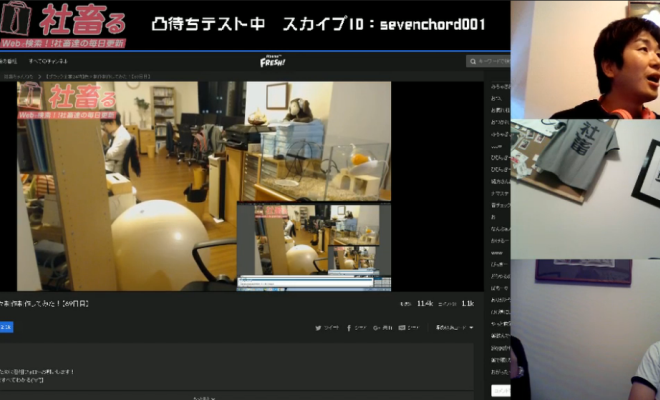The height and width of the screenshot is (400, 660).
Task: Click the comment input box under chat
Action: 500,390
